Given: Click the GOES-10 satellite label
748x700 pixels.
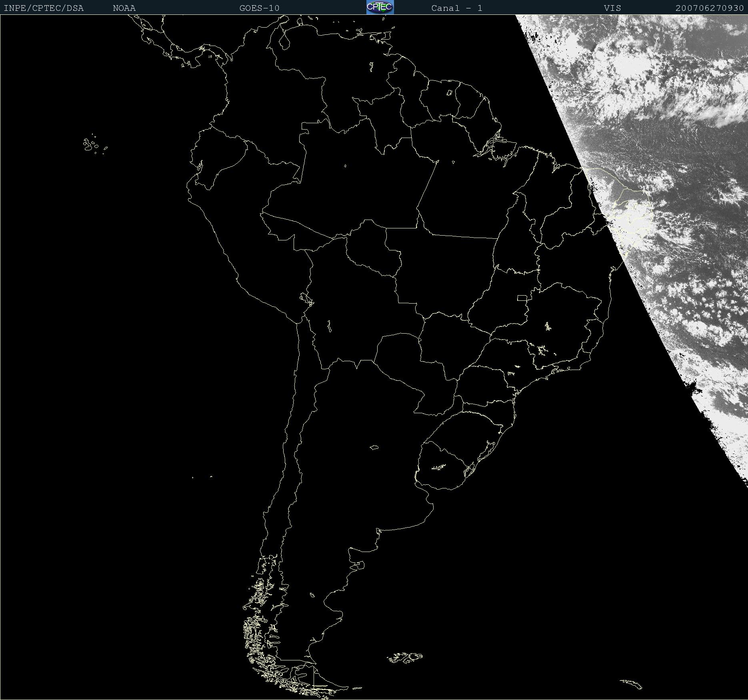Looking at the screenshot, I should [x=260, y=8].
